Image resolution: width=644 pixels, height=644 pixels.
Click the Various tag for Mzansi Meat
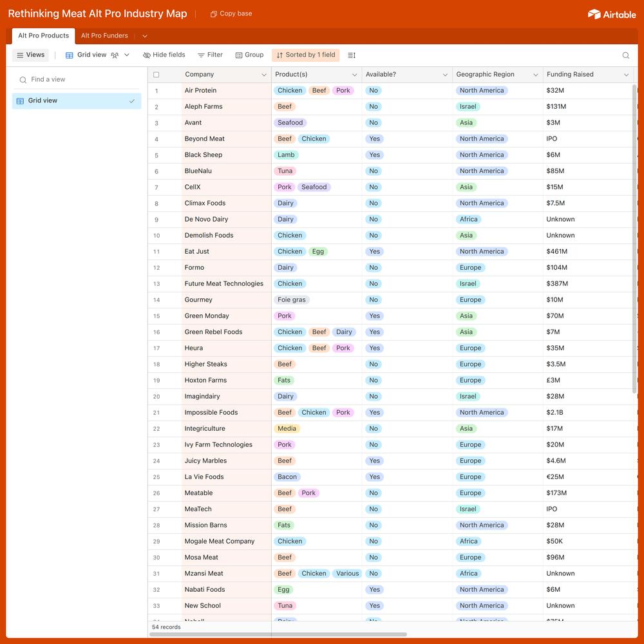(x=348, y=574)
